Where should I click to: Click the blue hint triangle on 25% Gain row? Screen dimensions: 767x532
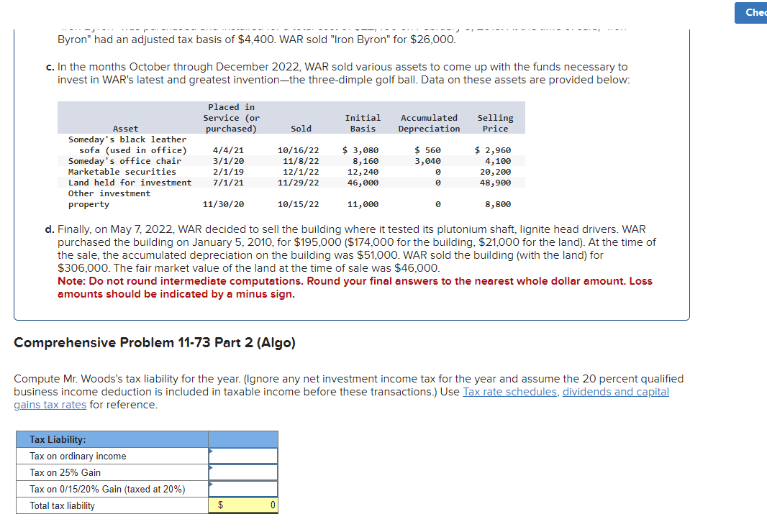click(x=209, y=467)
